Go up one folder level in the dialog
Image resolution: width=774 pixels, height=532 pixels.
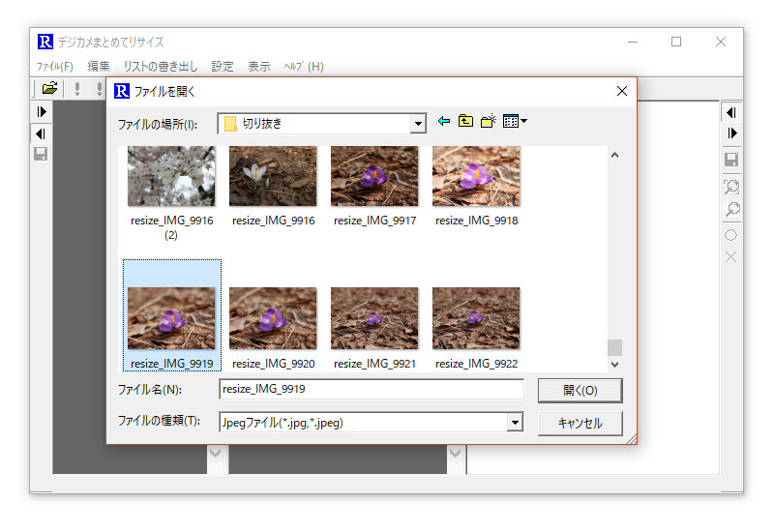[x=465, y=121]
